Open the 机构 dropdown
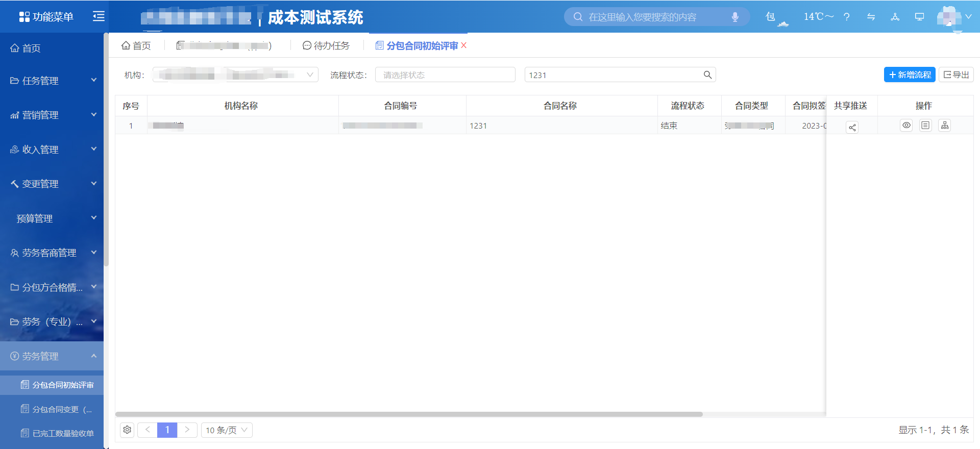This screenshot has width=980, height=449. pos(235,74)
